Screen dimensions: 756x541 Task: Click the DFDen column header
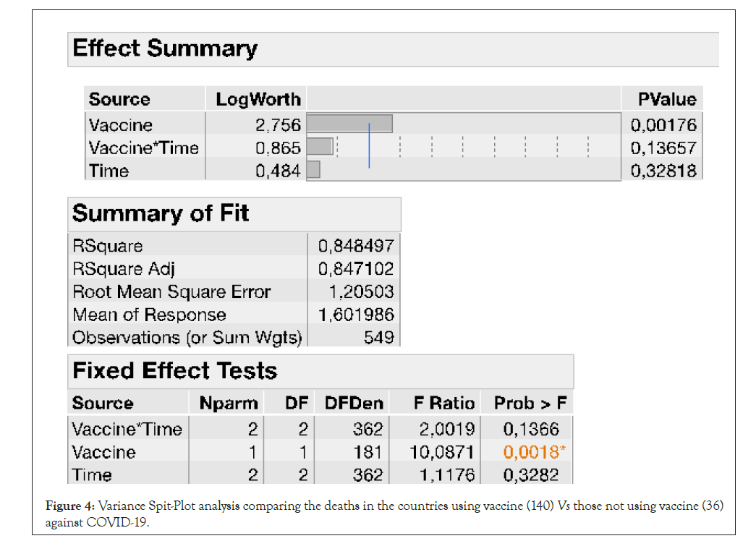click(354, 403)
